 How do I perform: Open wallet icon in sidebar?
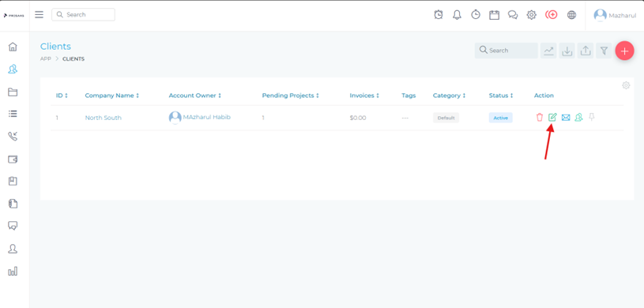coord(13,159)
